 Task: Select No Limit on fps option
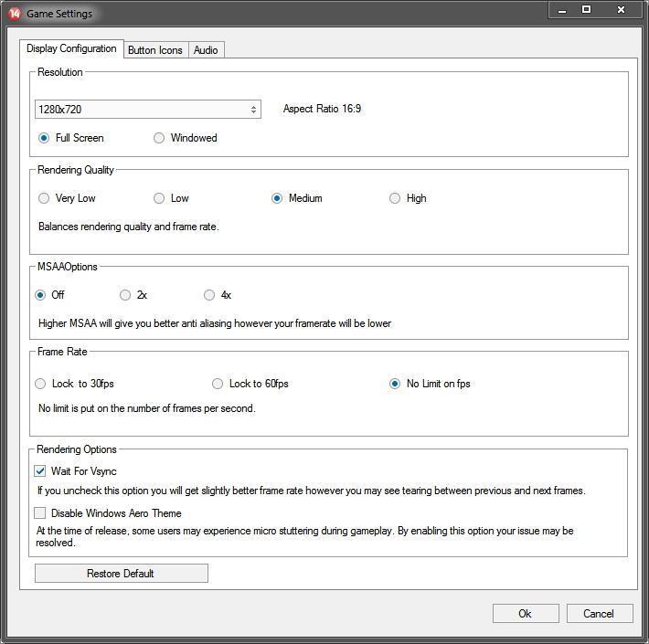click(395, 384)
